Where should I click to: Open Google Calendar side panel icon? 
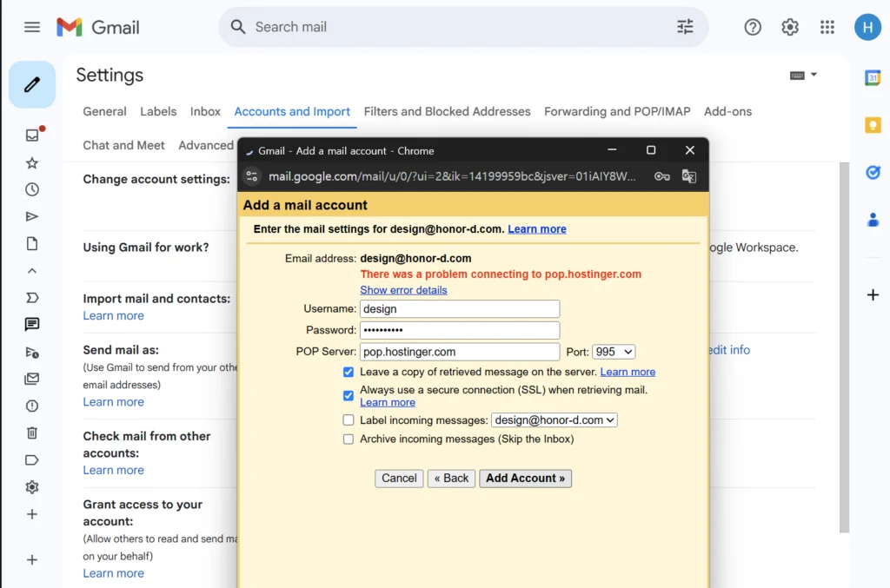(x=873, y=77)
